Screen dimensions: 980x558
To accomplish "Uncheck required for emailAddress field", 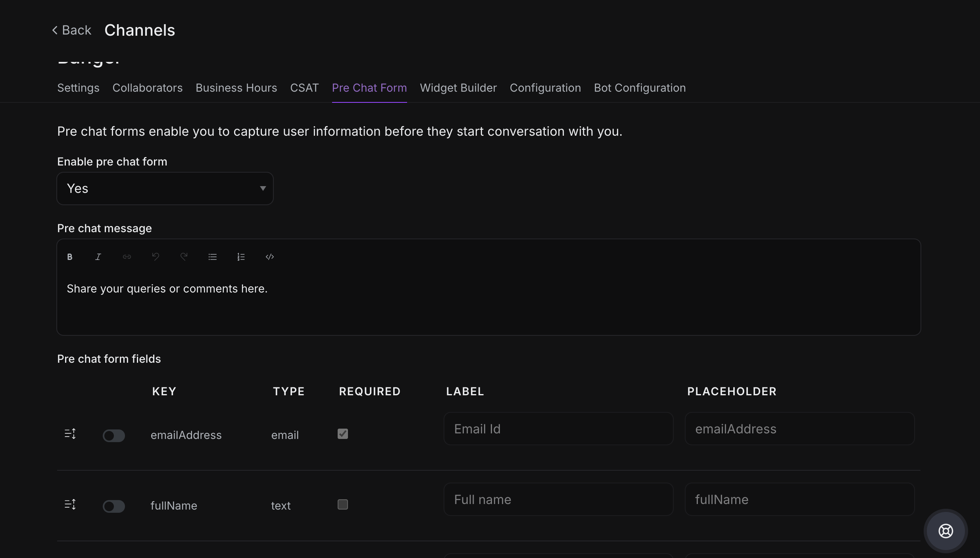I will 343,434.
